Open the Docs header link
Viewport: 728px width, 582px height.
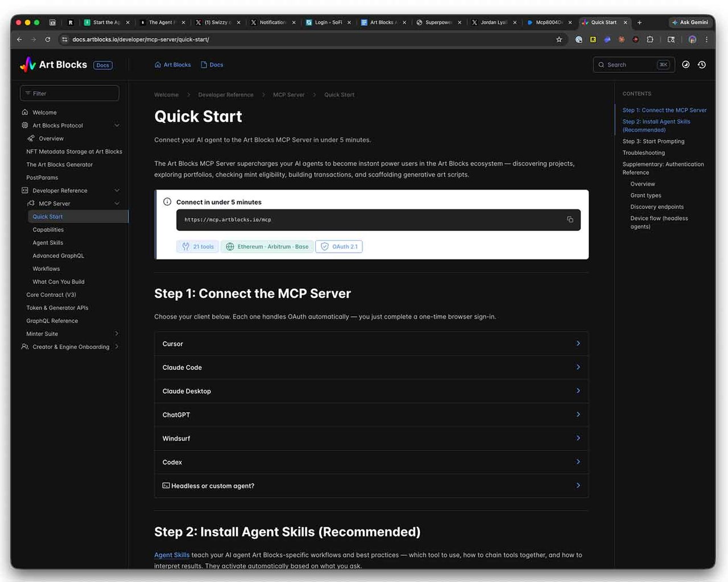(x=212, y=65)
